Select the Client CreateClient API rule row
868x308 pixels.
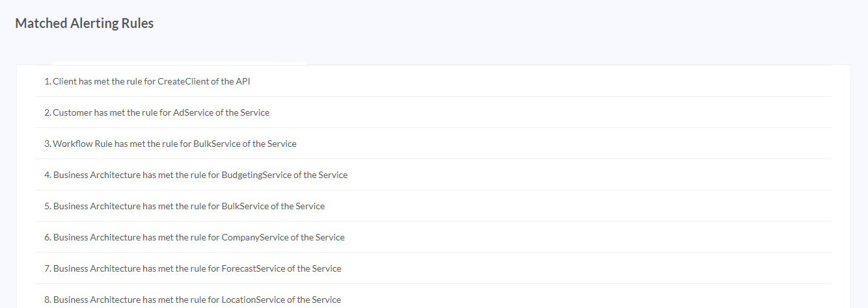click(x=434, y=81)
